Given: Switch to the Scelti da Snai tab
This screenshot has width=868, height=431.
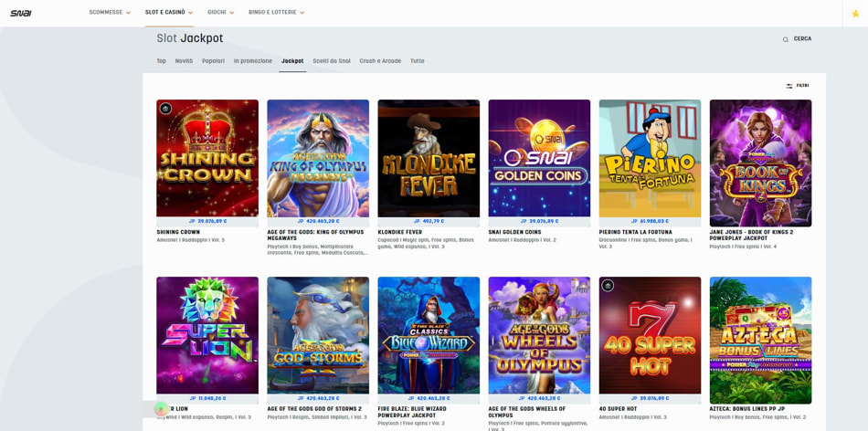Looking at the screenshot, I should (332, 61).
